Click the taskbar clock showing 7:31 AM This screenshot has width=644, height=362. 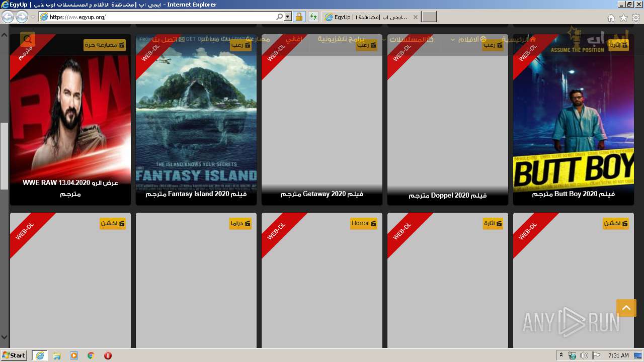pos(618,355)
